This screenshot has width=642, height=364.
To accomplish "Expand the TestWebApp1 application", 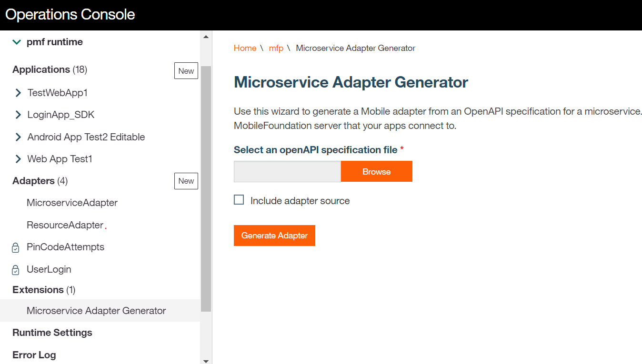I will 18,93.
